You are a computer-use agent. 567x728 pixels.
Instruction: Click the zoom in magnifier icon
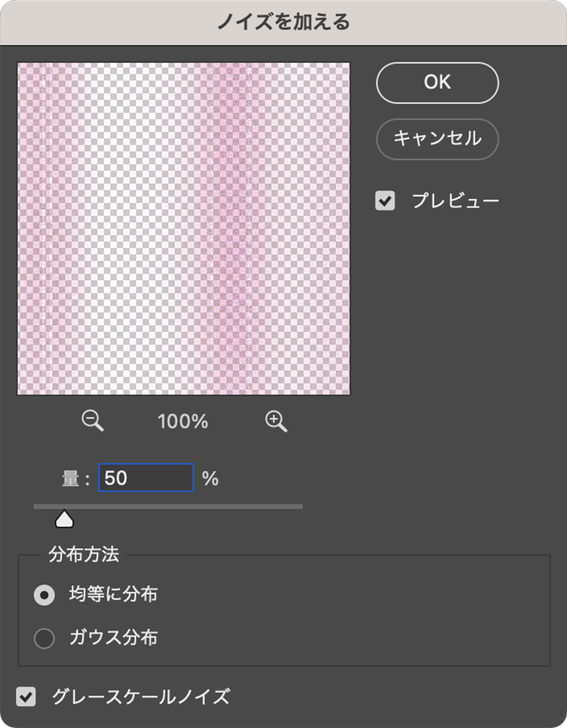(276, 420)
